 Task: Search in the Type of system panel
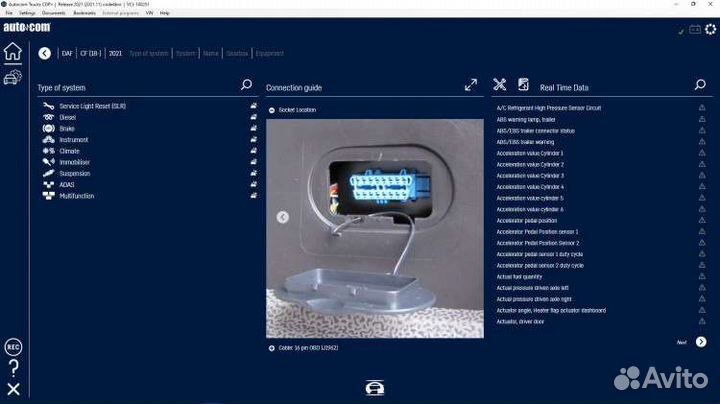coord(247,84)
